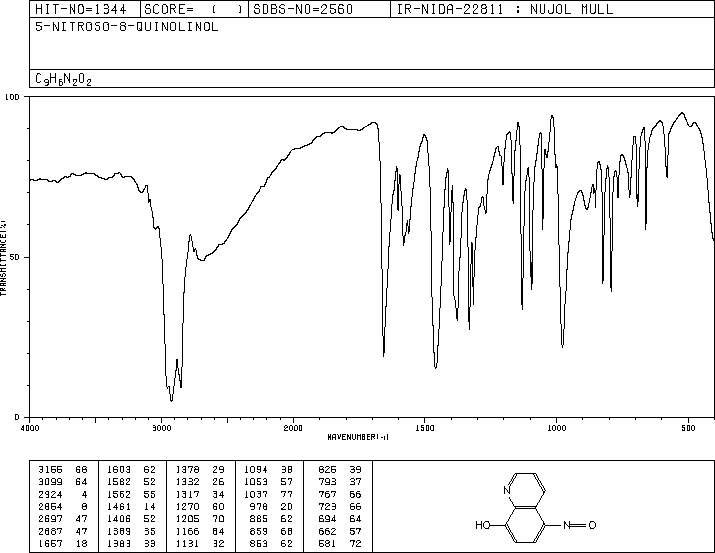
Task: Select the 1406 peak table entry
Action: coord(131,519)
